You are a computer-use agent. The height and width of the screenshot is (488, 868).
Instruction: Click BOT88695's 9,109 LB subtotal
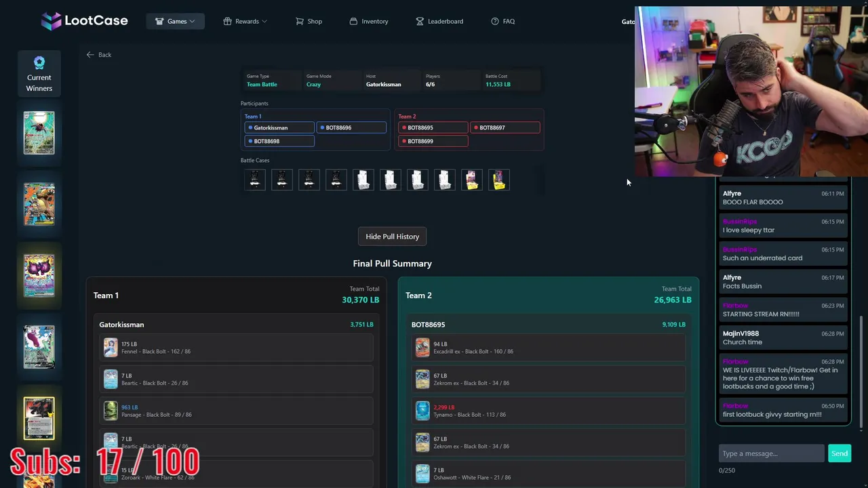pyautogui.click(x=673, y=325)
